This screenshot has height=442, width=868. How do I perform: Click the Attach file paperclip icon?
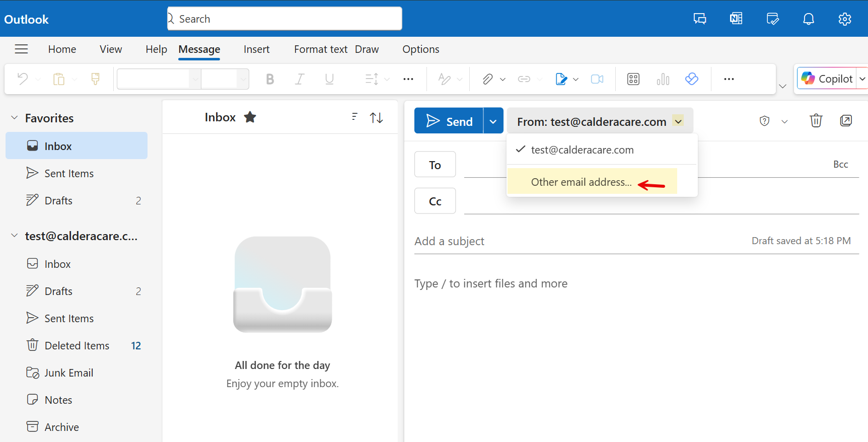point(487,79)
